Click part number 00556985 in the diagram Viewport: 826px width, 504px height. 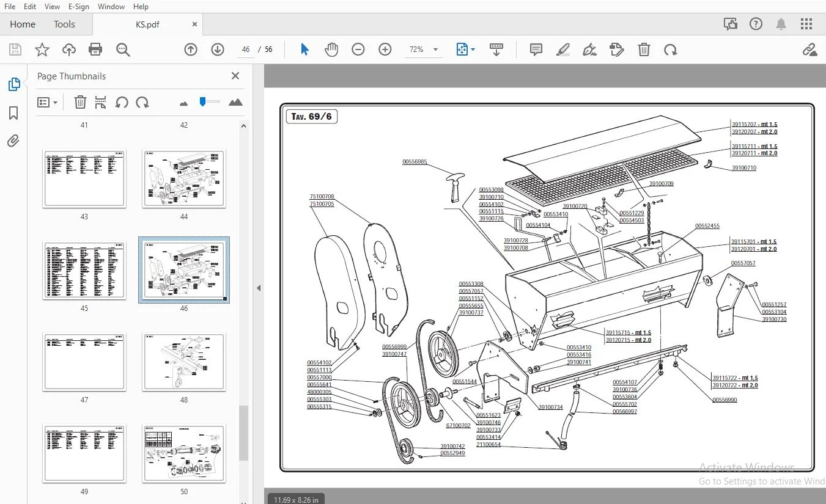(x=415, y=162)
